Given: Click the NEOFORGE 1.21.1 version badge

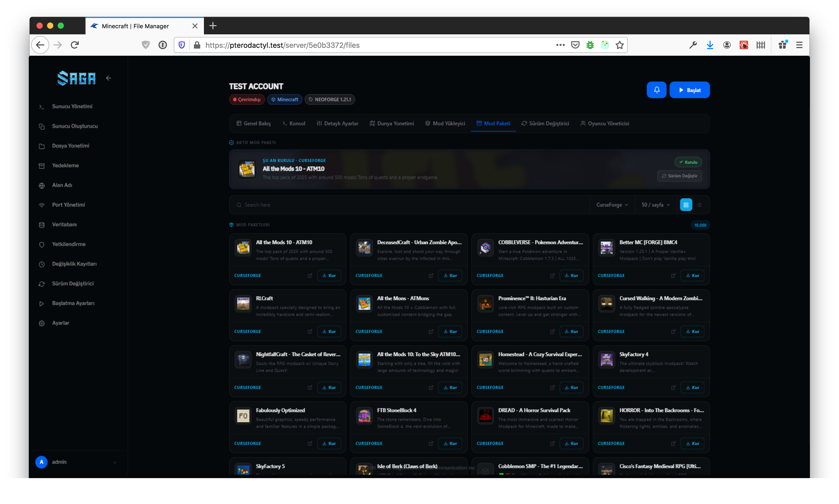Looking at the screenshot, I should point(329,100).
